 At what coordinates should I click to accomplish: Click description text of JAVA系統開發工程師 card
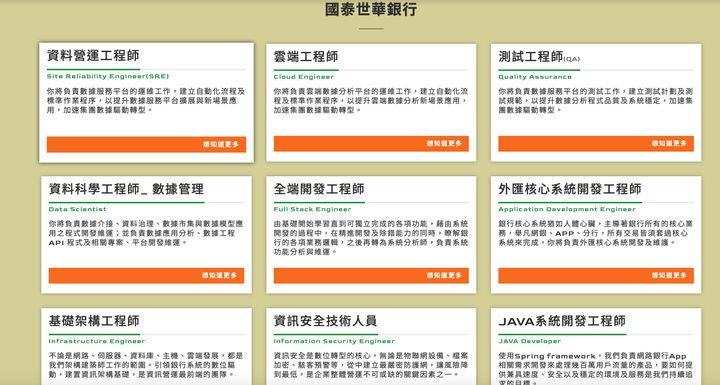pyautogui.click(x=596, y=368)
